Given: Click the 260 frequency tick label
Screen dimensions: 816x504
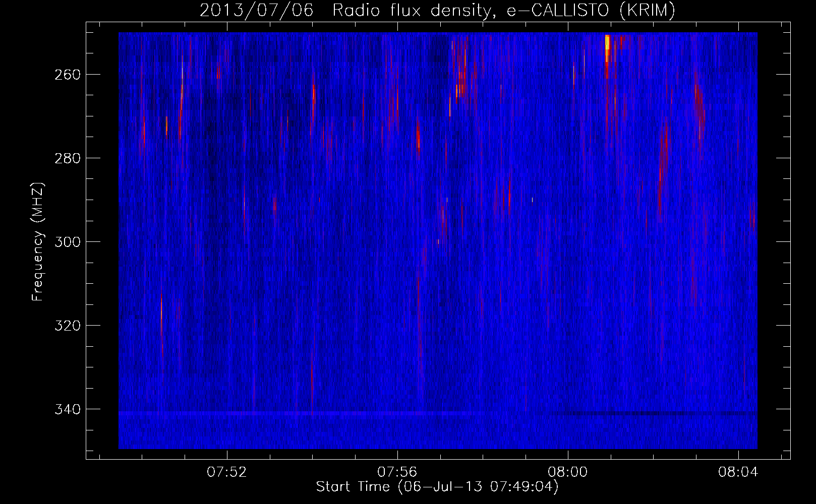Looking at the screenshot, I should click(x=67, y=75).
